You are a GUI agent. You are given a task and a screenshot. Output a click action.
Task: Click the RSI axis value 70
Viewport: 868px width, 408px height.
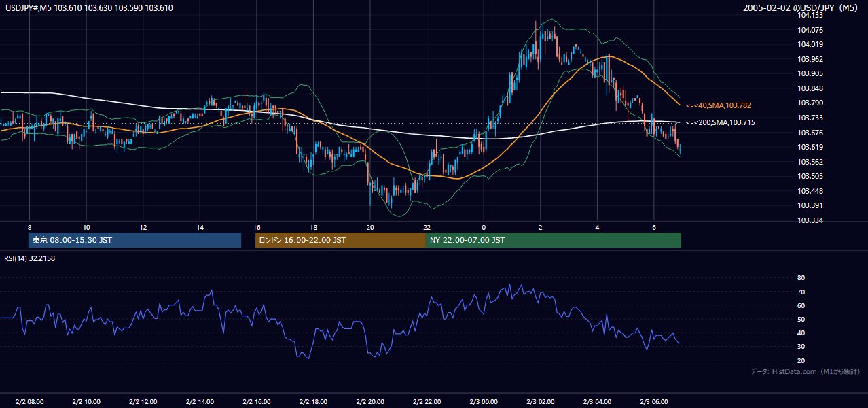[x=801, y=292]
